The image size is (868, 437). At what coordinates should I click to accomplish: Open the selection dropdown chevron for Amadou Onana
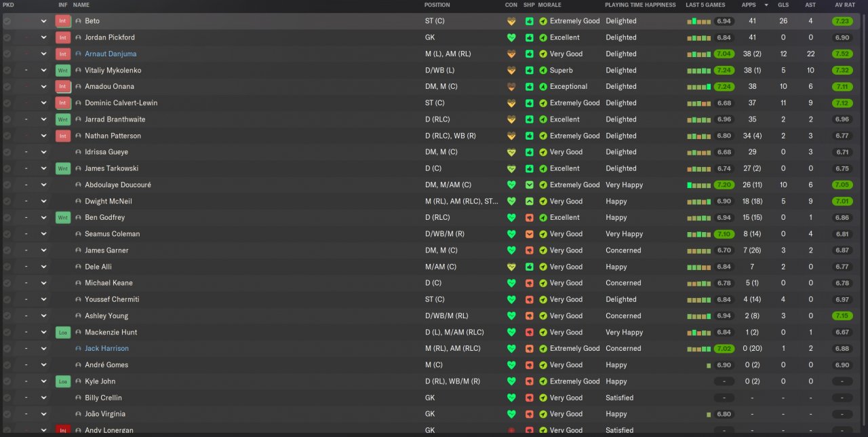coord(43,87)
